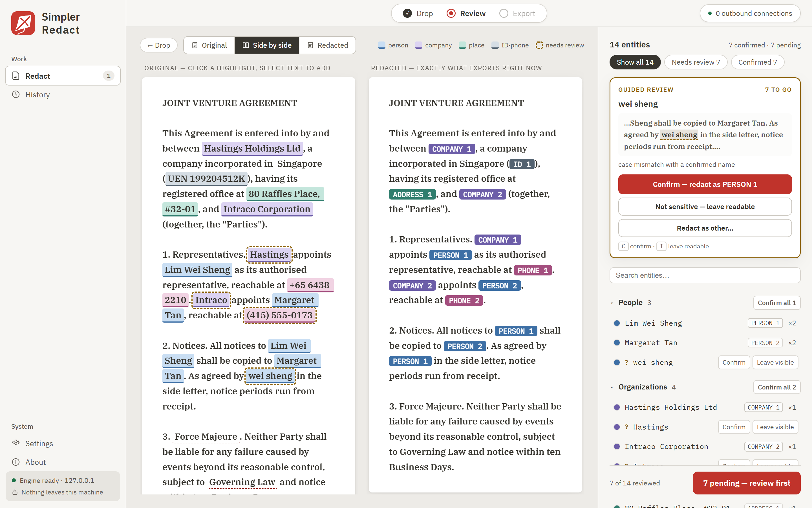Switch to Original view tab
812x508 pixels.
209,45
